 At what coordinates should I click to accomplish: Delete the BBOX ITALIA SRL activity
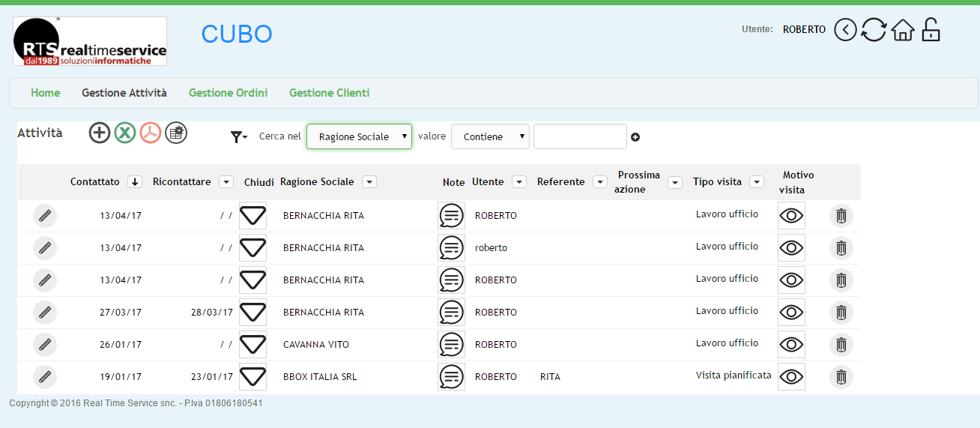pyautogui.click(x=841, y=377)
